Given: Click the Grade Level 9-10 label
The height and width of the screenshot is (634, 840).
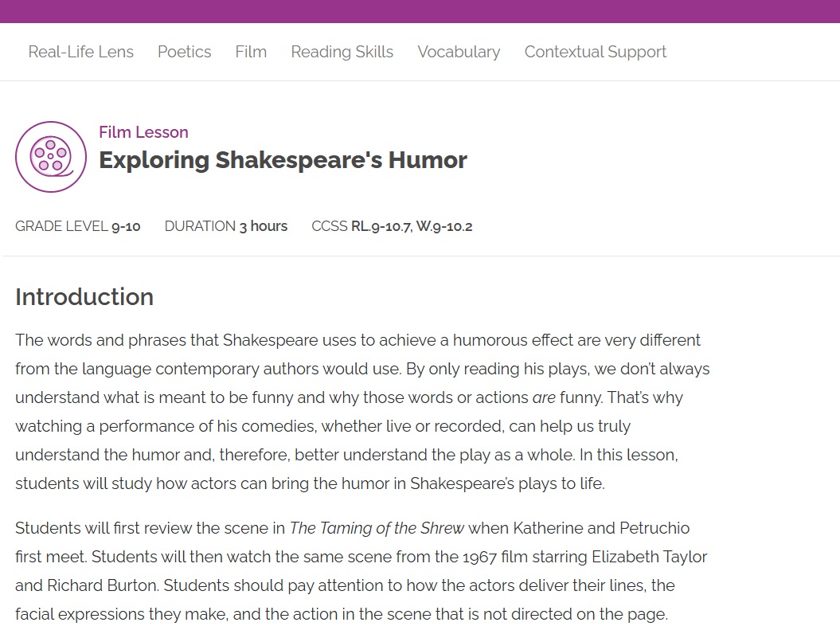Looking at the screenshot, I should pyautogui.click(x=78, y=226).
